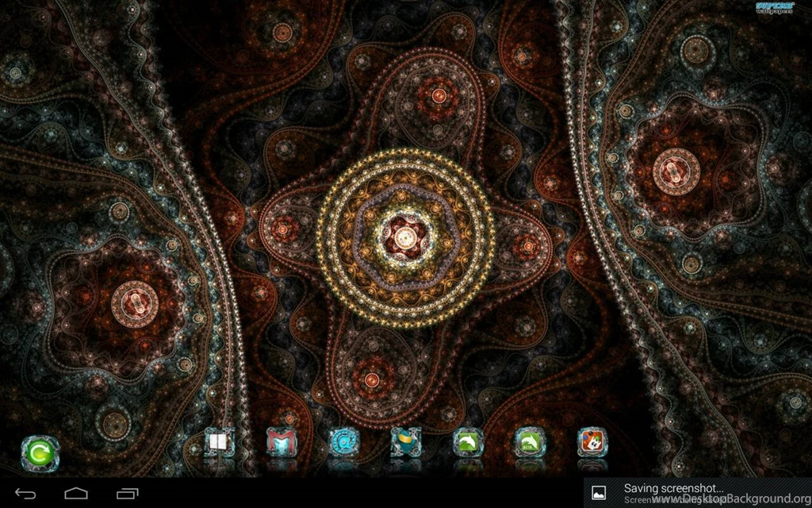Open the open-book reader app icon
Image resolution: width=812 pixels, height=508 pixels.
pyautogui.click(x=219, y=442)
